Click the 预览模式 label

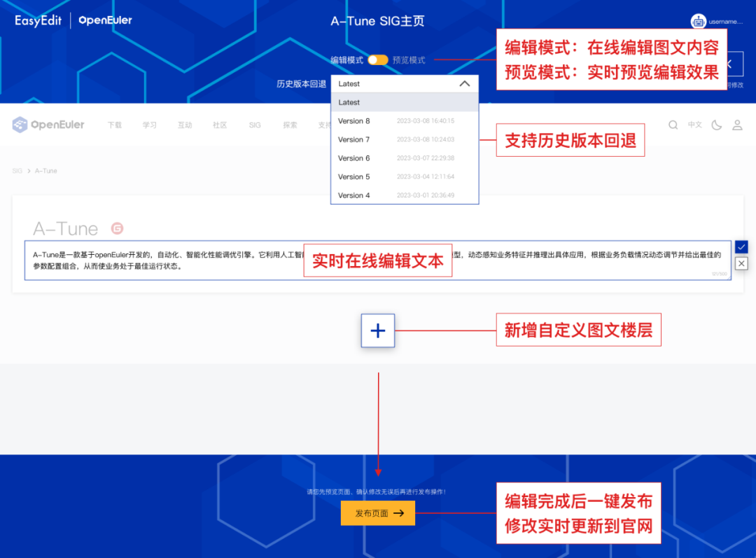click(409, 60)
